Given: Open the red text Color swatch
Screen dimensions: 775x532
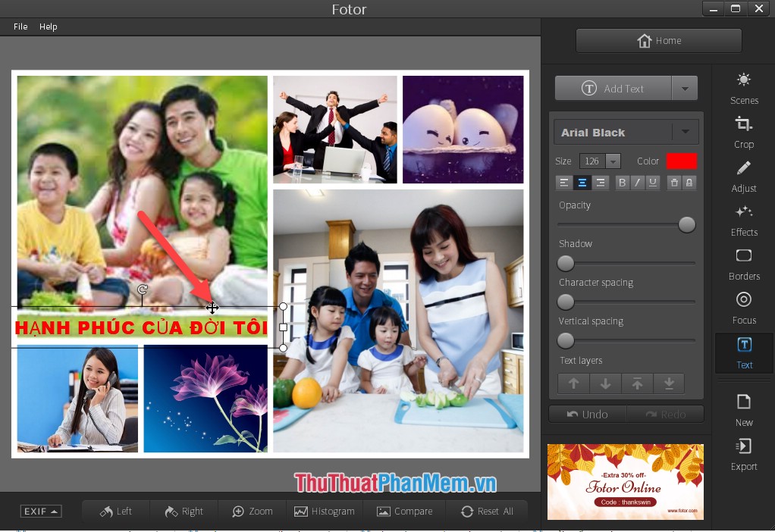Looking at the screenshot, I should coord(680,161).
